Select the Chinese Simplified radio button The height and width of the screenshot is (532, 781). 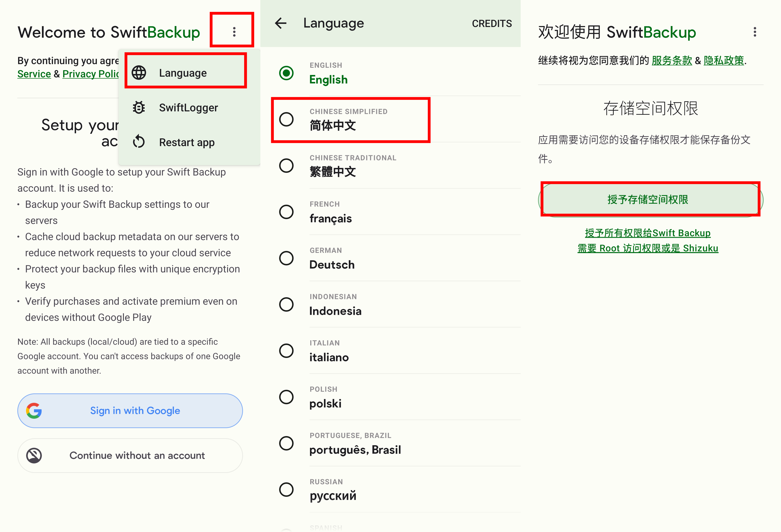point(286,119)
